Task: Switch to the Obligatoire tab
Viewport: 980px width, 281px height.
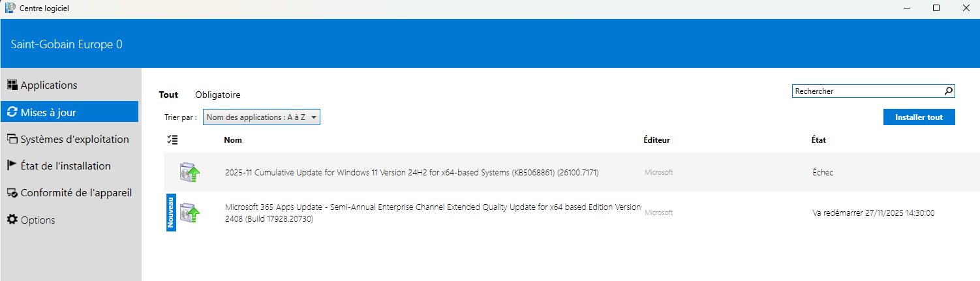Action: pyautogui.click(x=217, y=95)
